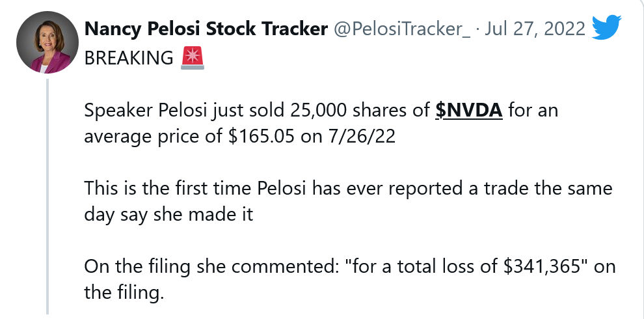Click the @PelosiTracker_ handle
The height and width of the screenshot is (319, 644).
click(401, 29)
